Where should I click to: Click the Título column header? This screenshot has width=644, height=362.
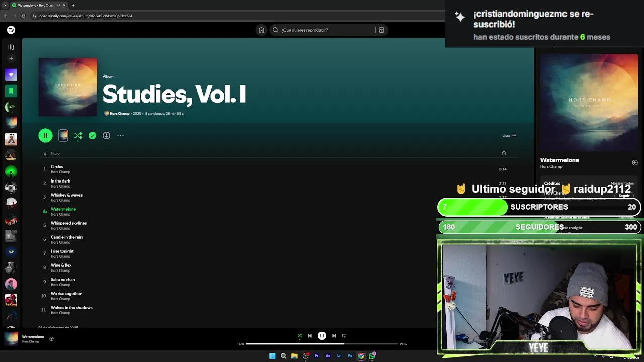click(55, 153)
